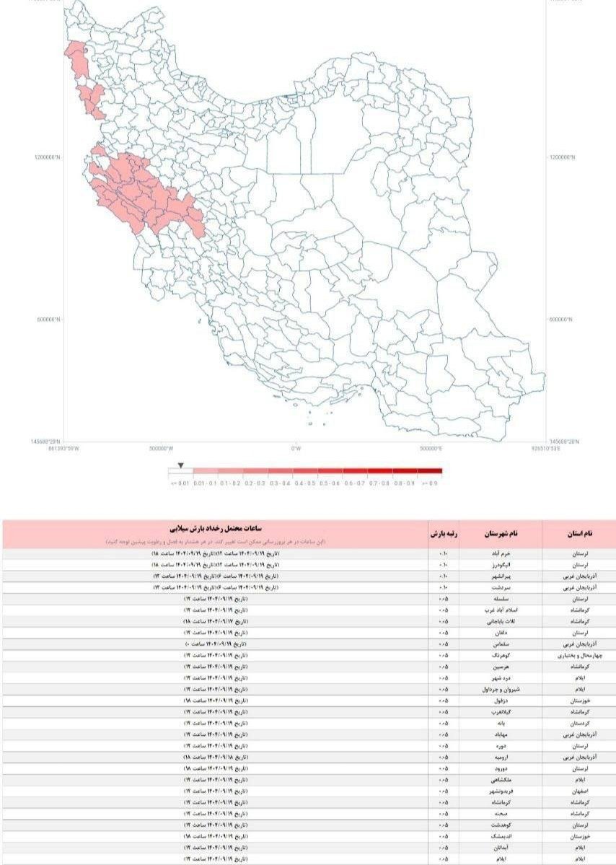Pick the 0.4 - 0.5 legend color box
The height and width of the screenshot is (865, 616).
(304, 472)
